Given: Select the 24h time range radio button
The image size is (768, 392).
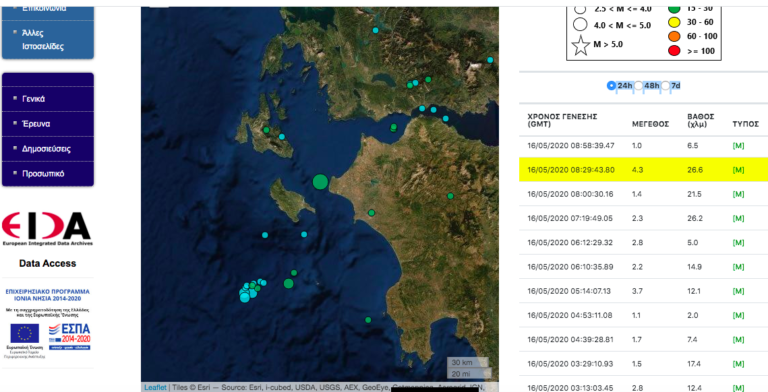Looking at the screenshot, I should (611, 86).
